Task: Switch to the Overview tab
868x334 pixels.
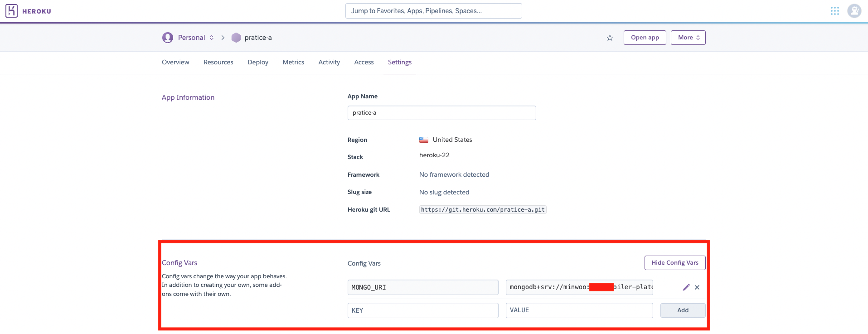Action: point(175,62)
